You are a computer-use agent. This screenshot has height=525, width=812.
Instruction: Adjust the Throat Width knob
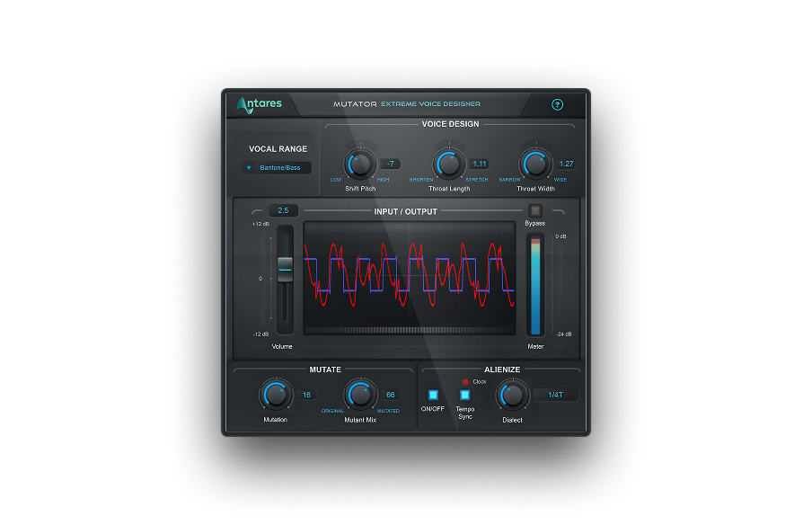coord(534,165)
